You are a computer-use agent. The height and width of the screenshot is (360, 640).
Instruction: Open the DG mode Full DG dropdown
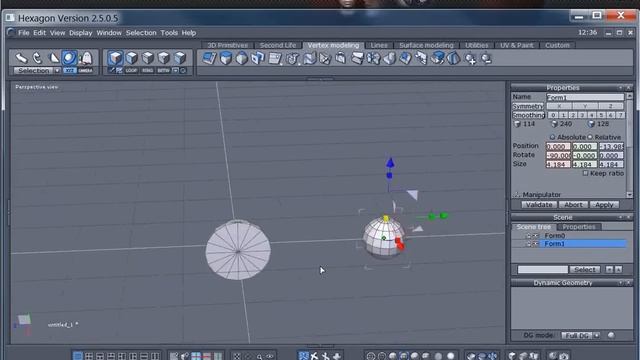click(597, 336)
